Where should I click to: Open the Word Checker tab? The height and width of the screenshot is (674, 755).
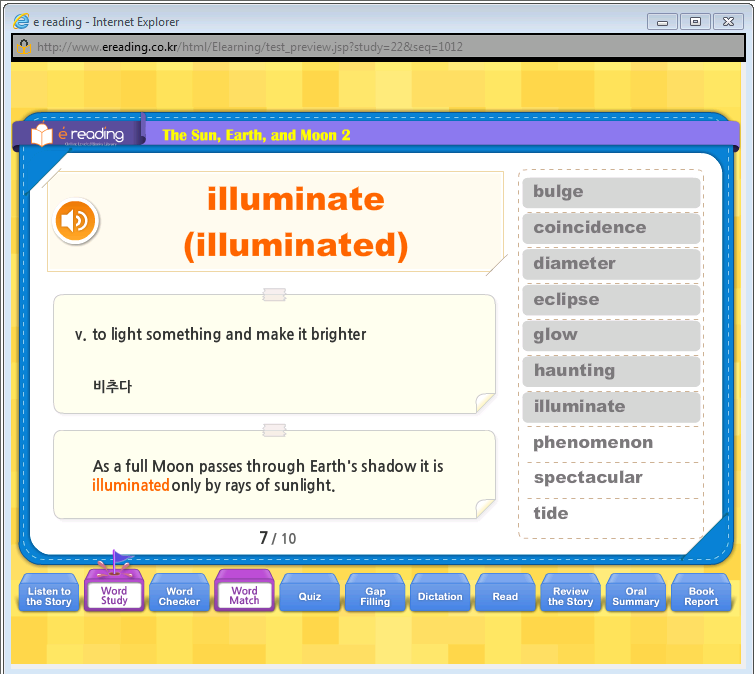pos(179,593)
